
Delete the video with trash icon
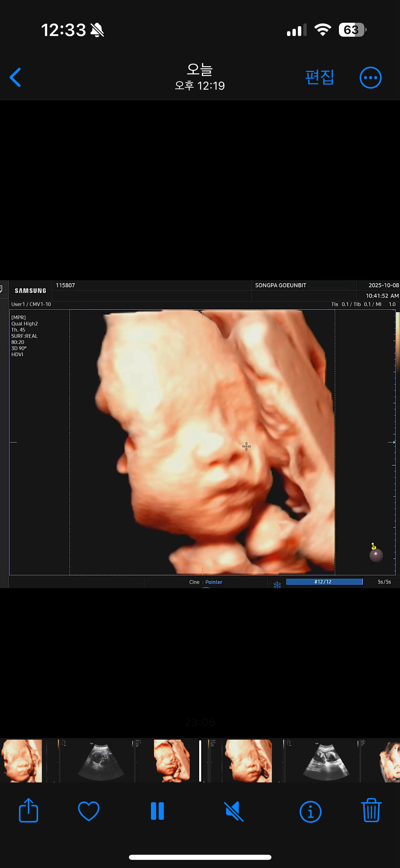pyautogui.click(x=371, y=811)
